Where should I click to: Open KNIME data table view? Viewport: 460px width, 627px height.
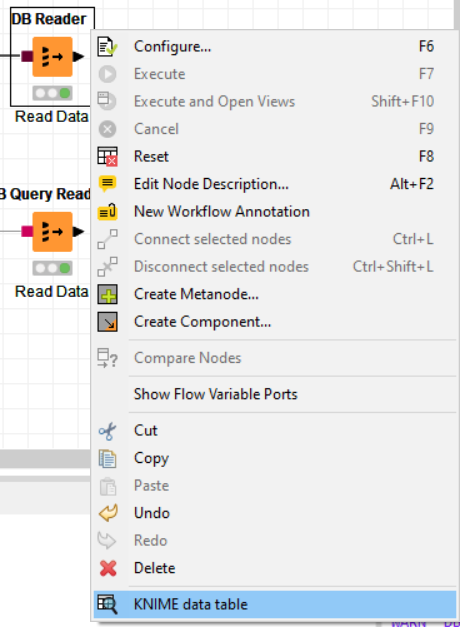coord(274,604)
